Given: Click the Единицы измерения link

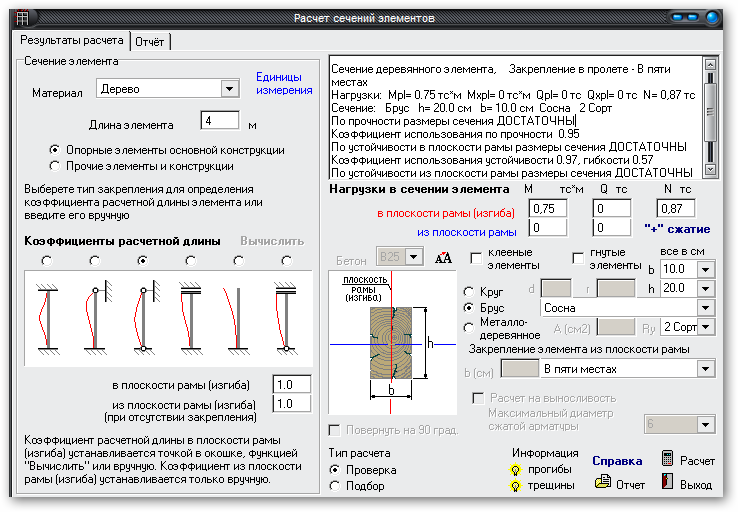Looking at the screenshot, I should click(x=283, y=83).
